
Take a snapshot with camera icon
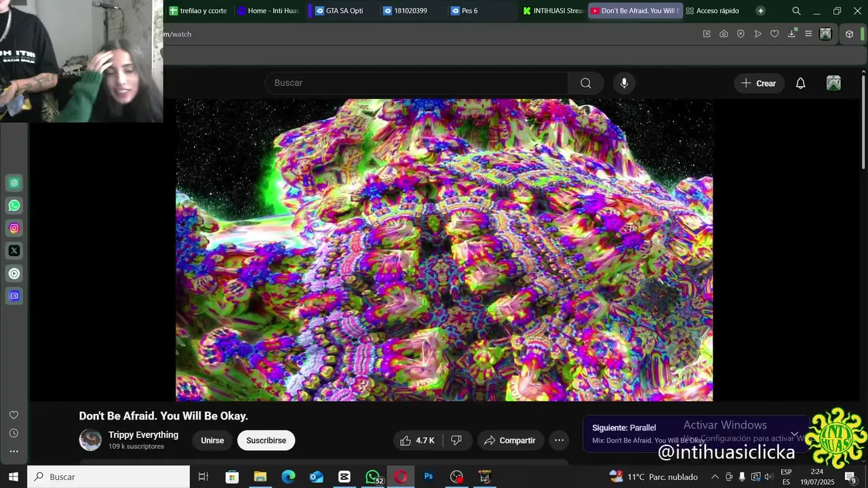(724, 34)
